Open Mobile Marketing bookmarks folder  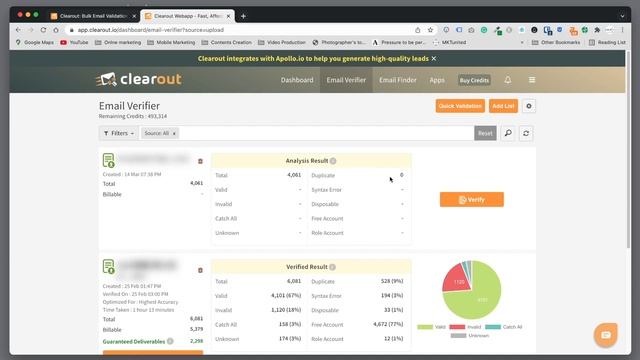pyautogui.click(x=171, y=42)
